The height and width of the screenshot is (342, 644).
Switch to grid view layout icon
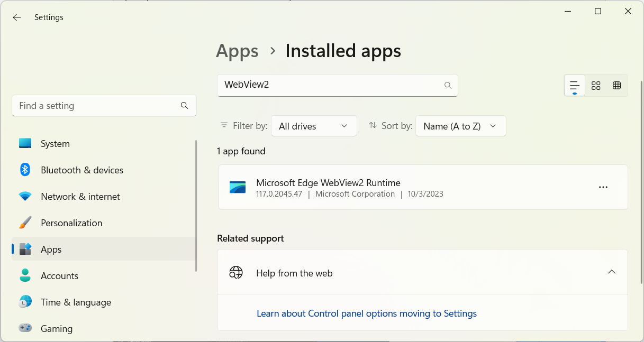[x=596, y=86]
